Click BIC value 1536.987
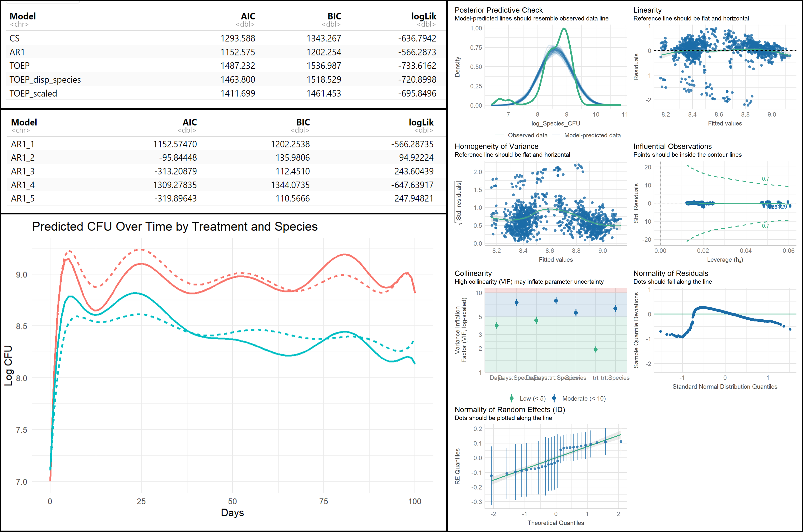The image size is (803, 532). pos(324,66)
